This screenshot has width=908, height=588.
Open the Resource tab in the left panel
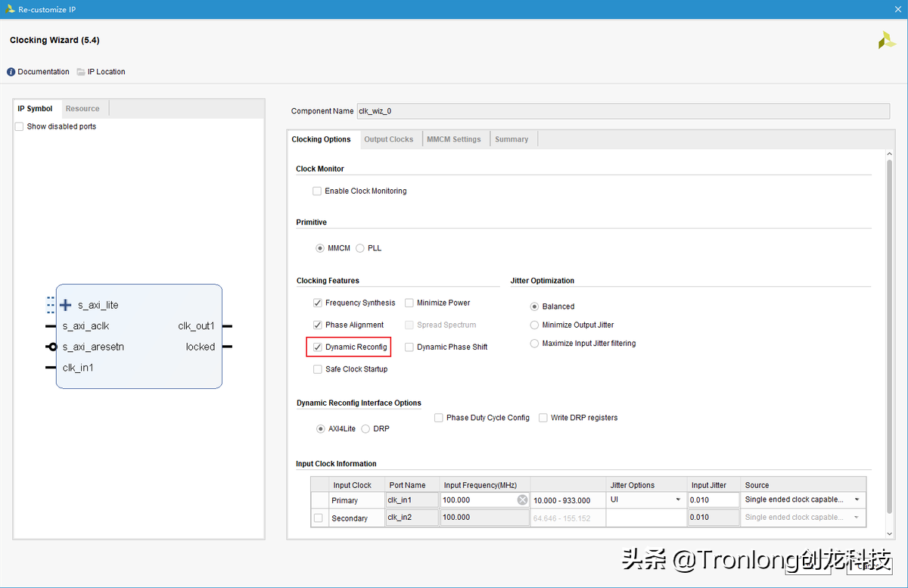[82, 108]
